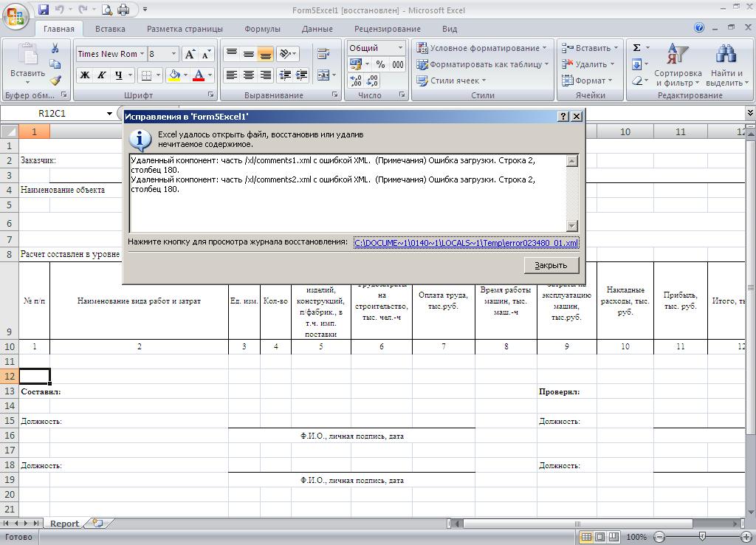Screen dimensions: 756x545
Task: Open the Общий number format dropdown
Action: coord(400,48)
